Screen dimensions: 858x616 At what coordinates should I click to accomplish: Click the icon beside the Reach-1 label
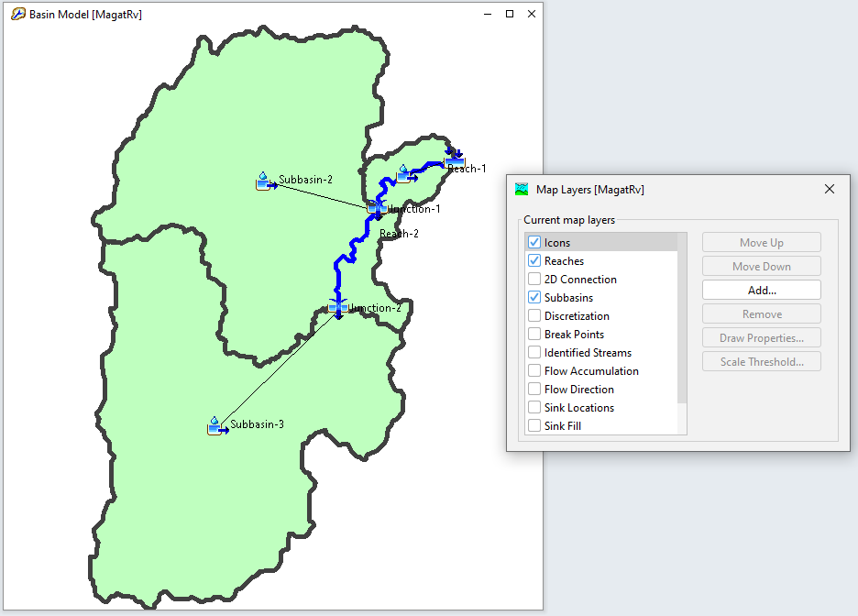click(454, 158)
